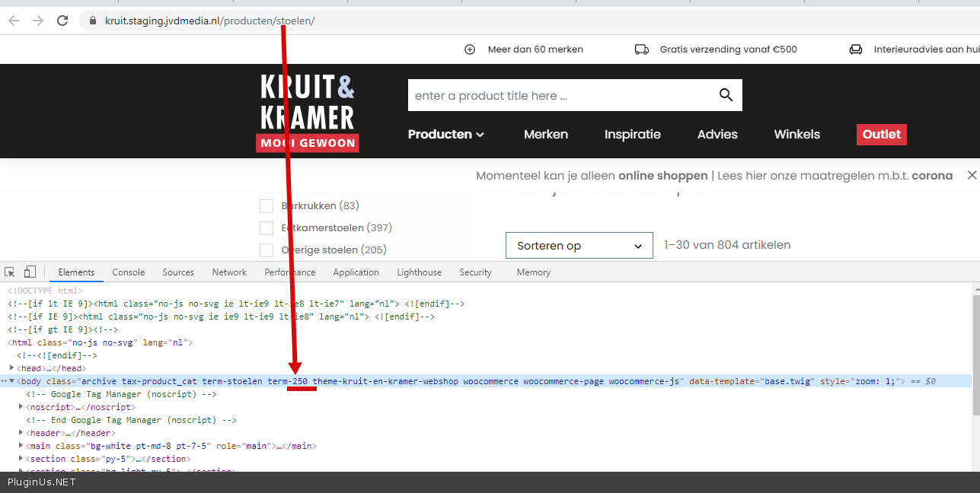The height and width of the screenshot is (493, 980).
Task: Open the Merken navigation link
Action: coord(545,135)
